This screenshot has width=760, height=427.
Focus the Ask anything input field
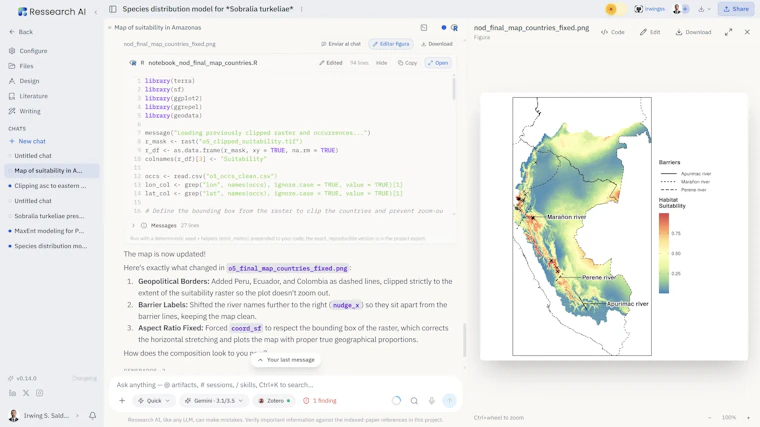[286, 385]
